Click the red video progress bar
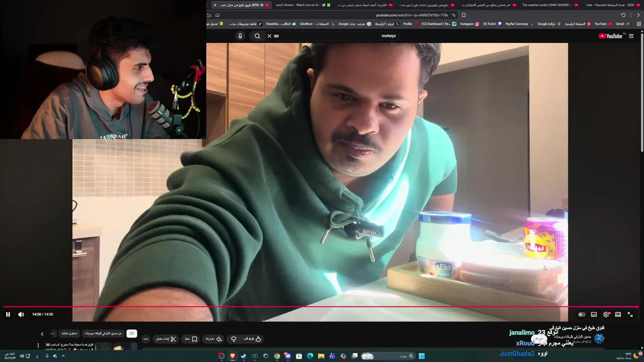The height and width of the screenshot is (362, 644). [x=320, y=307]
